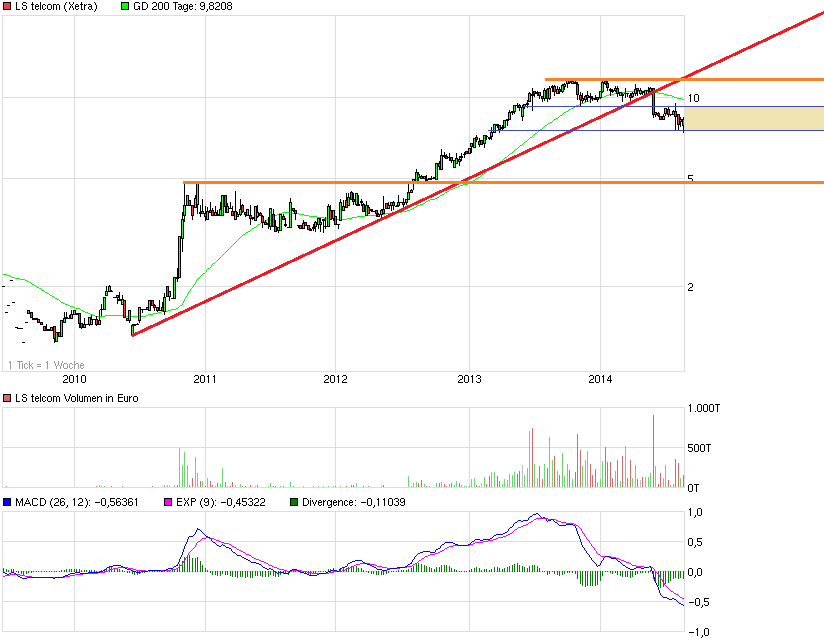This screenshot has width=824, height=640.
Task: Select the 2011 year axis label
Action: pos(207,380)
